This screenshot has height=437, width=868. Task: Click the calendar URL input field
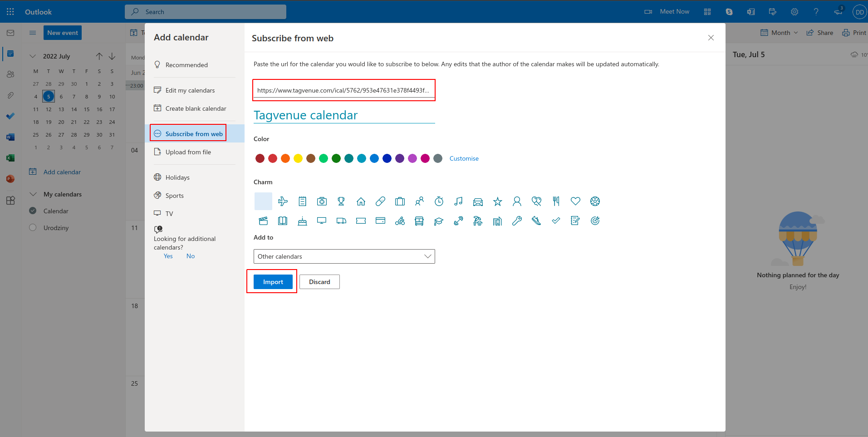click(344, 90)
